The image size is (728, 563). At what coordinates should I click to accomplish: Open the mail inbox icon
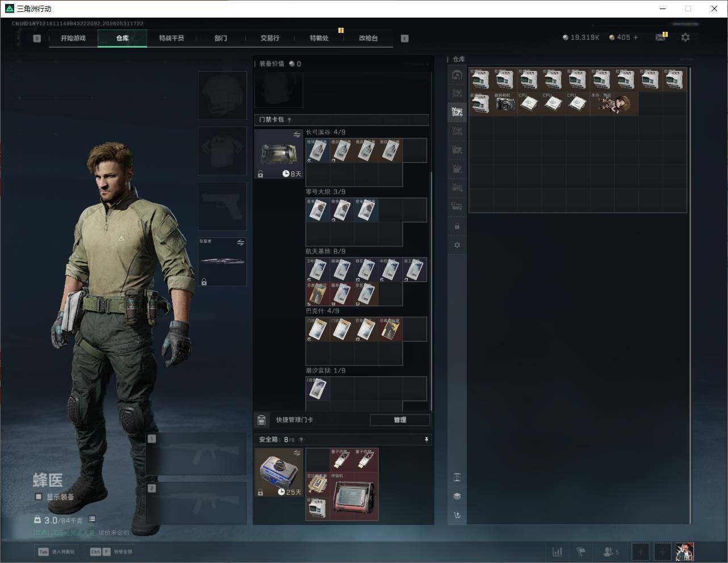coord(660,37)
